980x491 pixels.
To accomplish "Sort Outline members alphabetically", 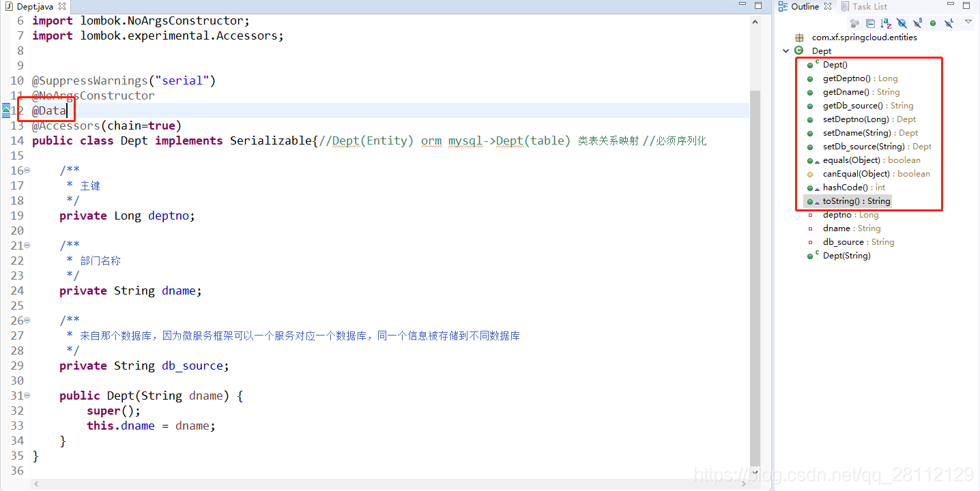I will (886, 23).
